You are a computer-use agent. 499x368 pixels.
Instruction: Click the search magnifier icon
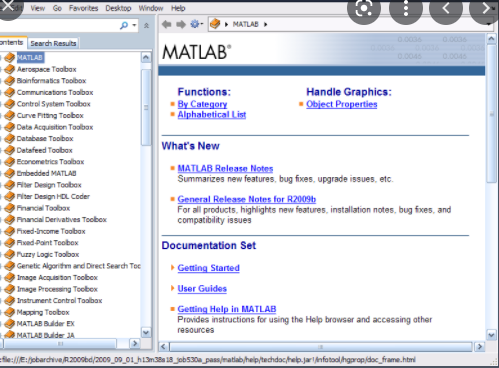[x=124, y=25]
